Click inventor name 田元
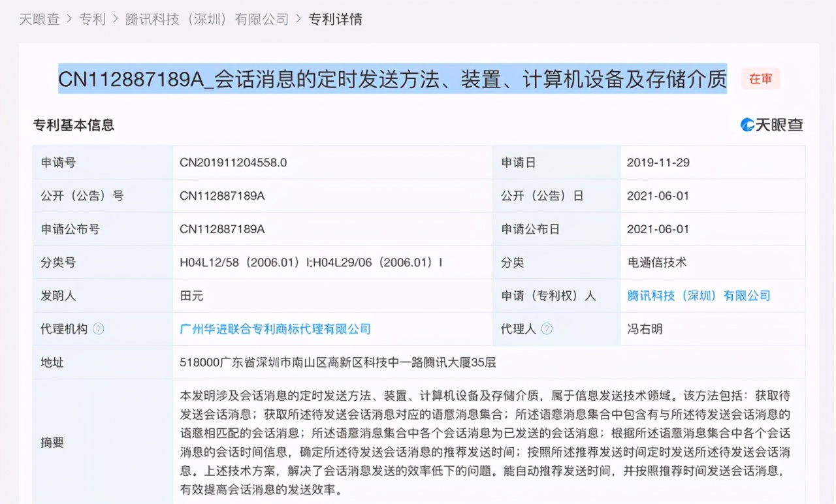This screenshot has width=836, height=504. pos(191,296)
